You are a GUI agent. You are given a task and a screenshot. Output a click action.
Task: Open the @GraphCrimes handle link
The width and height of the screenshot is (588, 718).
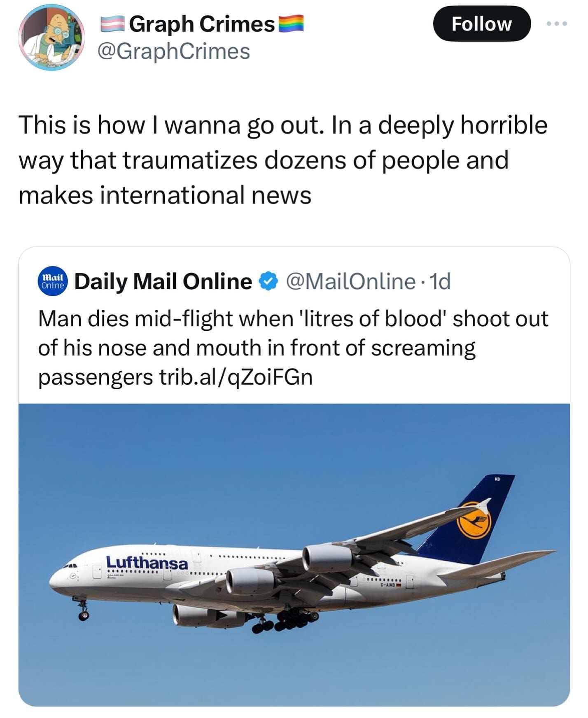click(173, 51)
